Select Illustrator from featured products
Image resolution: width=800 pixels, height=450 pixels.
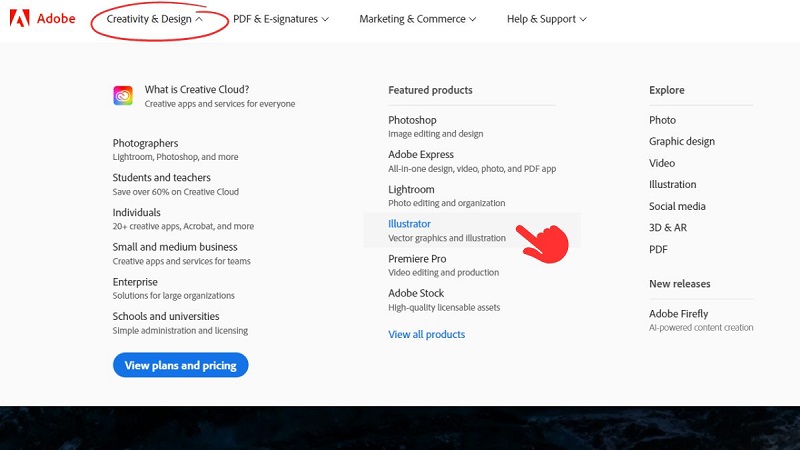410,224
